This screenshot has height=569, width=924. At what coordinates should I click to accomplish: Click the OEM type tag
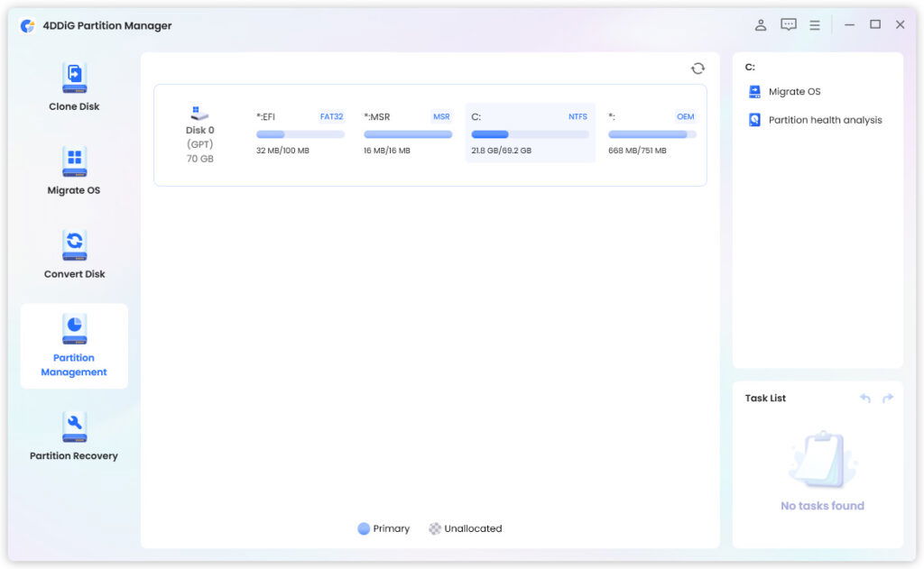(686, 116)
